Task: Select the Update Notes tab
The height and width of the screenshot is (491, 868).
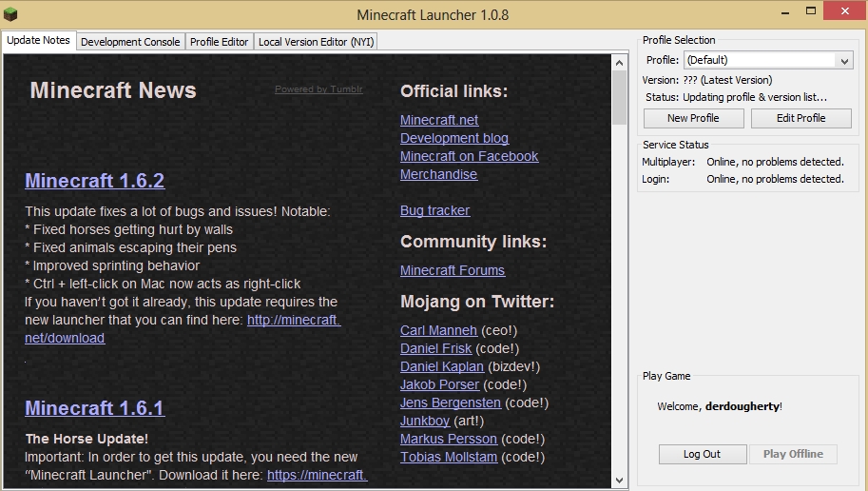Action: [38, 41]
